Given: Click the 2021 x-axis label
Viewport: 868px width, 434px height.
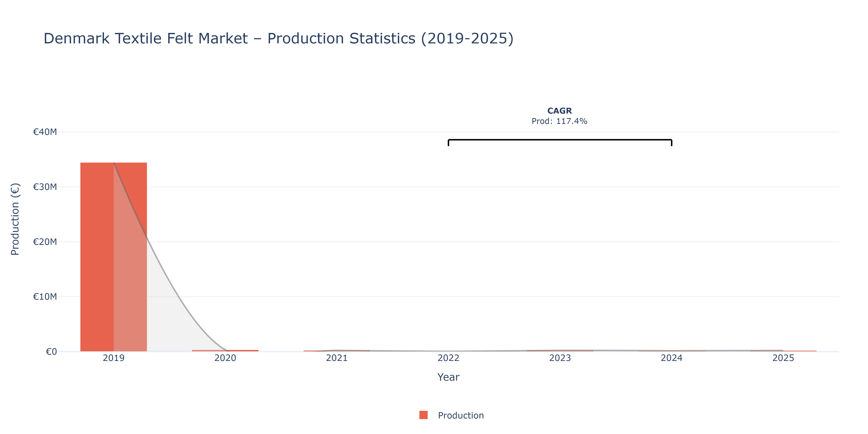Looking at the screenshot, I should point(337,358).
